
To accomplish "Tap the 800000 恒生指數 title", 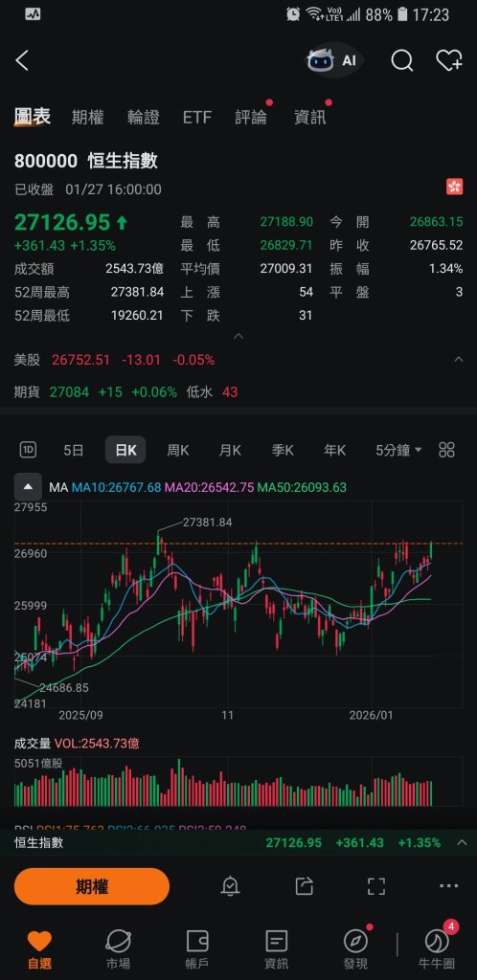I will tap(85, 161).
